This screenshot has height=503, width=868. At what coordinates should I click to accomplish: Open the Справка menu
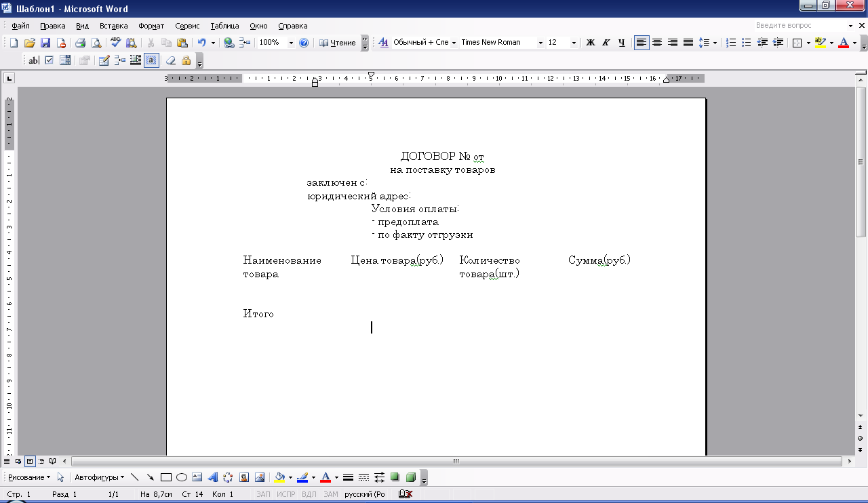[x=293, y=26]
